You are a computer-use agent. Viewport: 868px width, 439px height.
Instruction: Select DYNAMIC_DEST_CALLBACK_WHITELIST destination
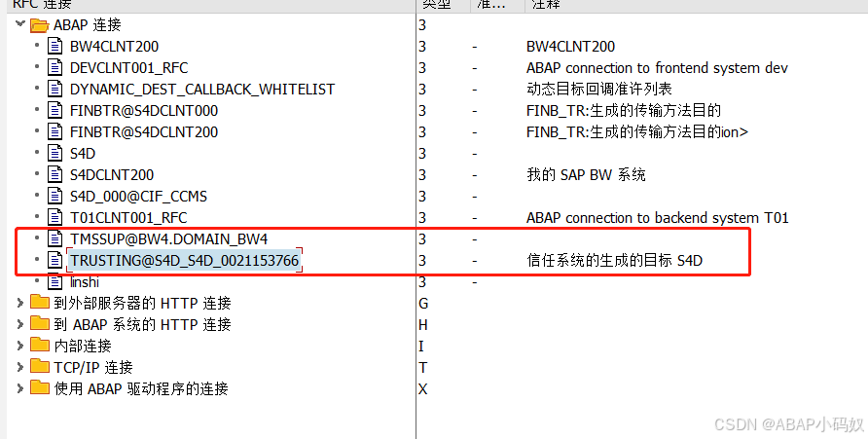tap(202, 90)
